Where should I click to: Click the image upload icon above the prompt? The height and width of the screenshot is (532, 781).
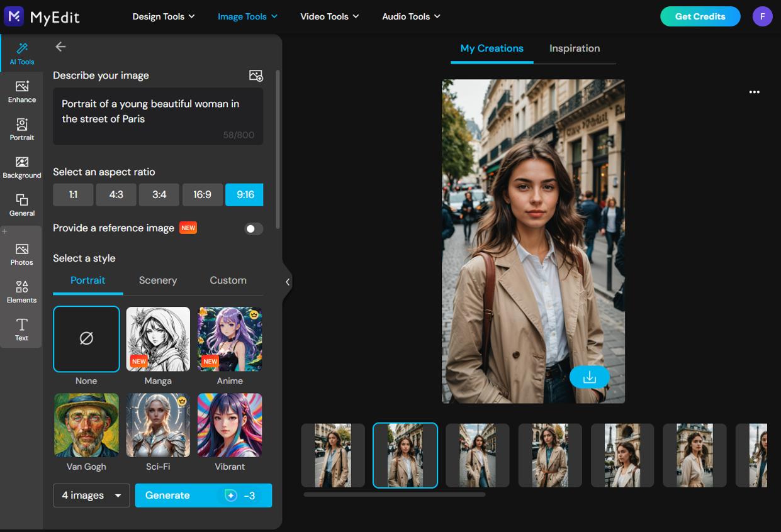click(x=256, y=75)
